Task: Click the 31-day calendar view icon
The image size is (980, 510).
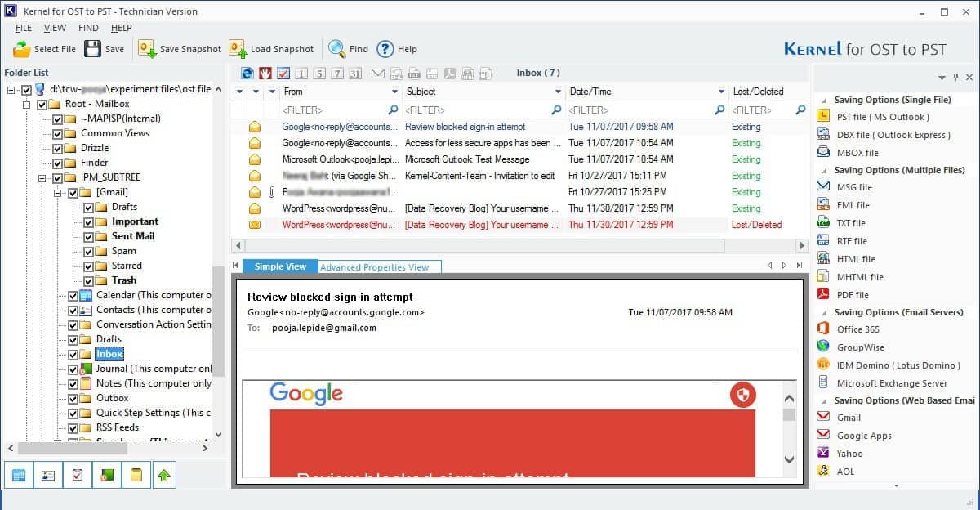Action: tap(354, 74)
